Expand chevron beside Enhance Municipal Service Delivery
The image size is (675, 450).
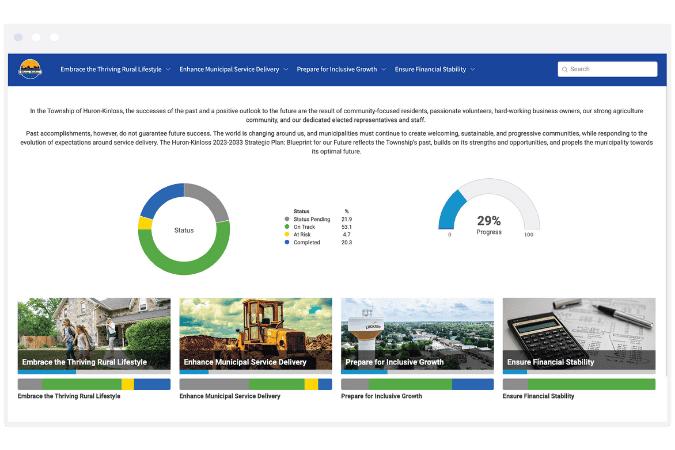point(285,69)
